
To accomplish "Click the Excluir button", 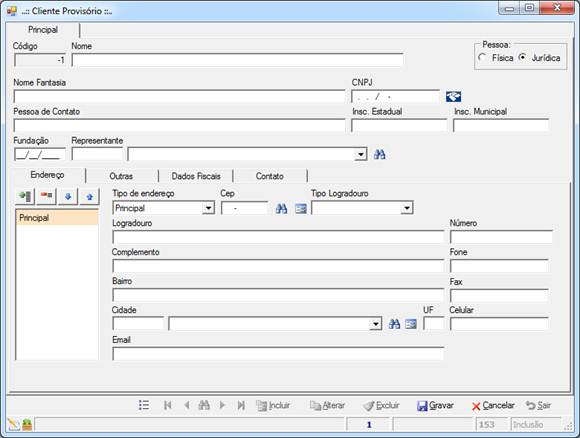I will click(x=381, y=405).
